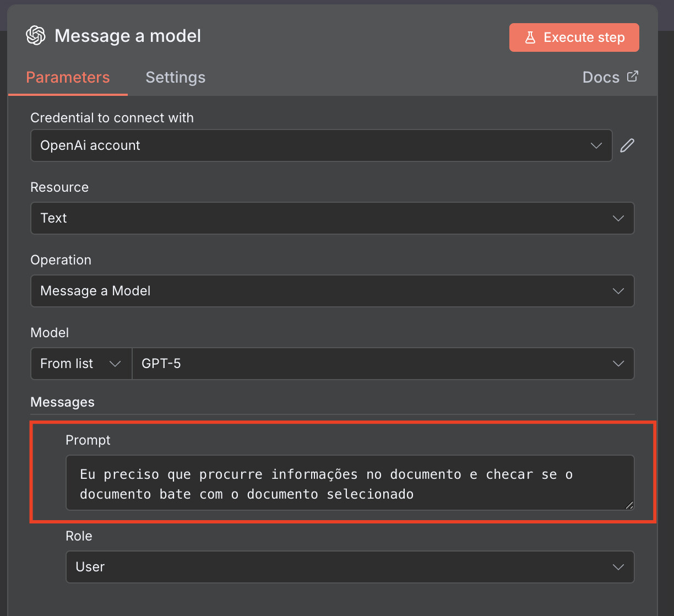Viewport: 674px width, 616px height.
Task: Click the chevron arrow in Role field
Action: [618, 567]
